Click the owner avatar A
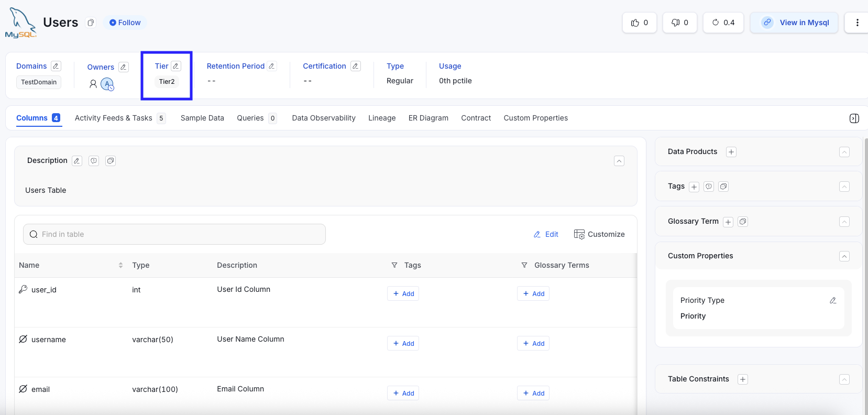Image resolution: width=868 pixels, height=415 pixels. pos(107,84)
